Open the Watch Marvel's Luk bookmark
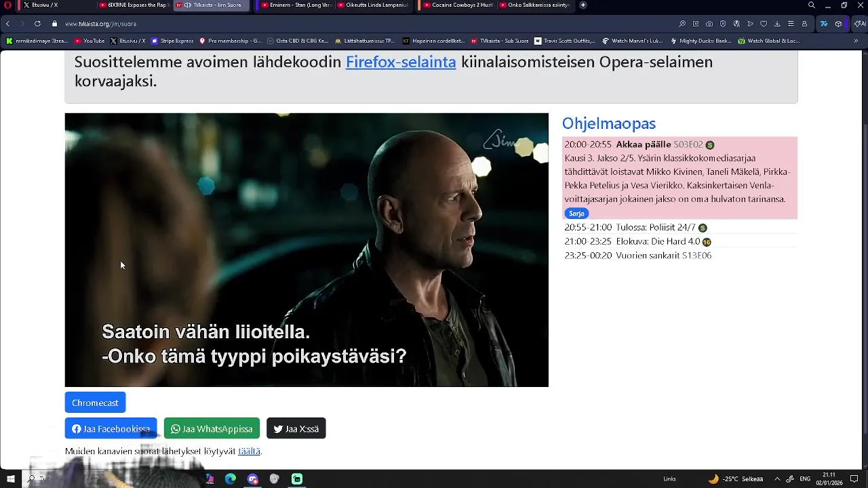This screenshot has height=488, width=868. click(632, 41)
